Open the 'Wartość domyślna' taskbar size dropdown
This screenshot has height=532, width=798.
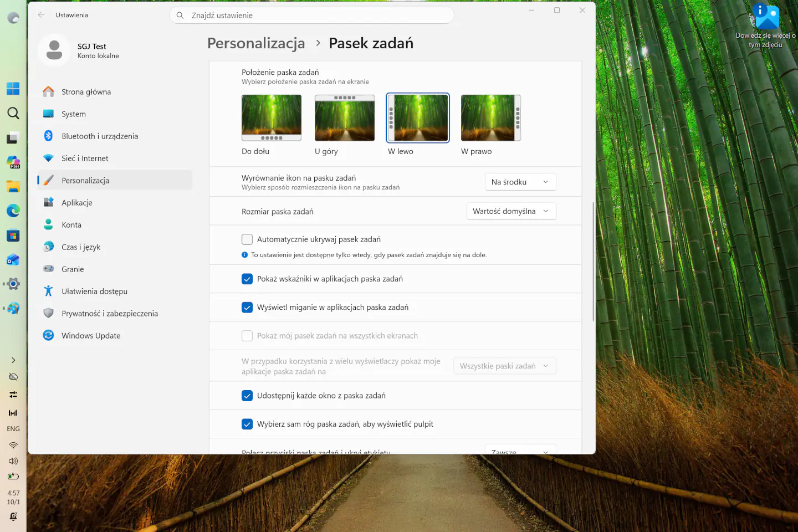[x=511, y=211]
